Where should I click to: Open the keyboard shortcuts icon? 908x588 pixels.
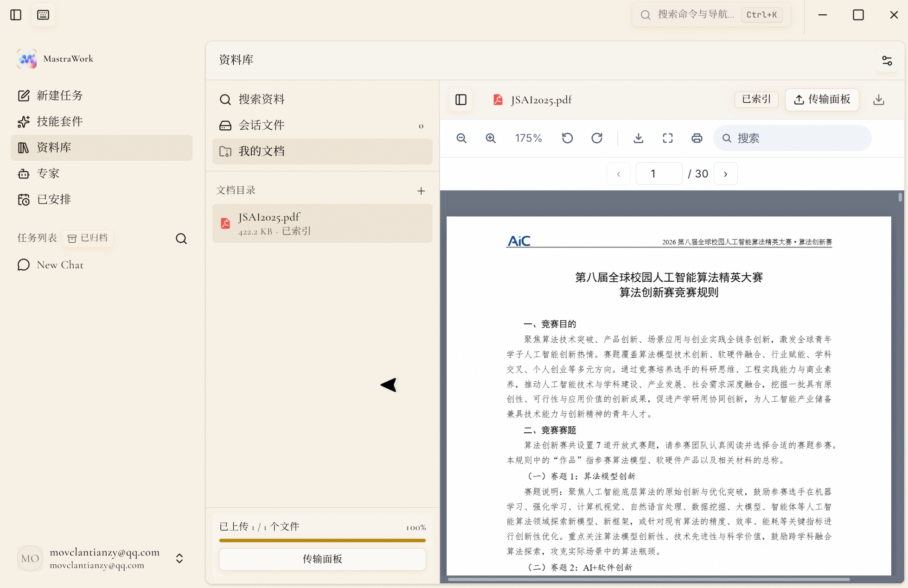[x=43, y=15]
